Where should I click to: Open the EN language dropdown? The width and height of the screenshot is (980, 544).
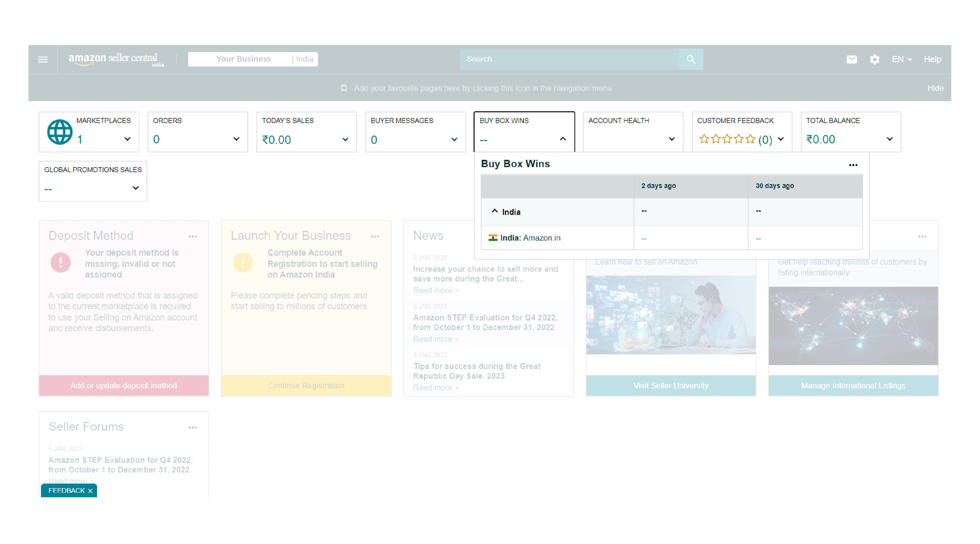pos(902,59)
